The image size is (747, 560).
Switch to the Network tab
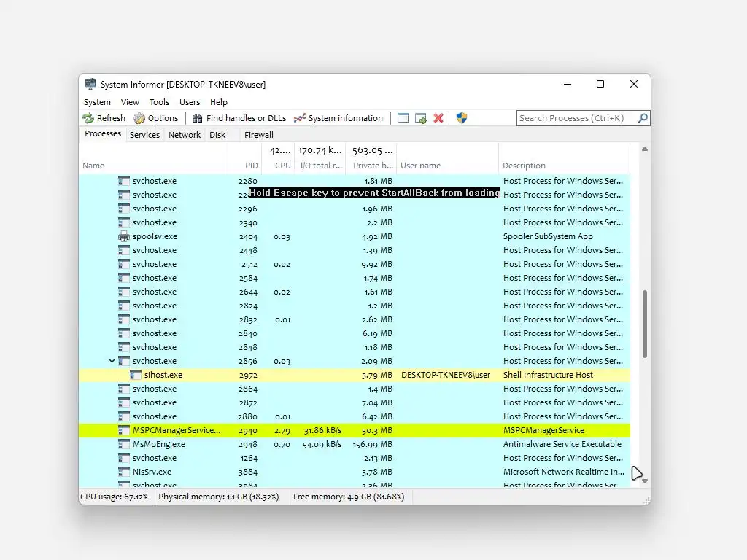coord(185,135)
